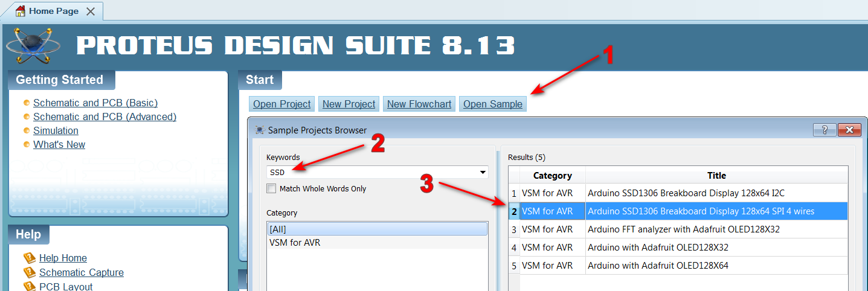The image size is (868, 291).
Task: Select VSM for AVR in Category list
Action: pos(378,242)
